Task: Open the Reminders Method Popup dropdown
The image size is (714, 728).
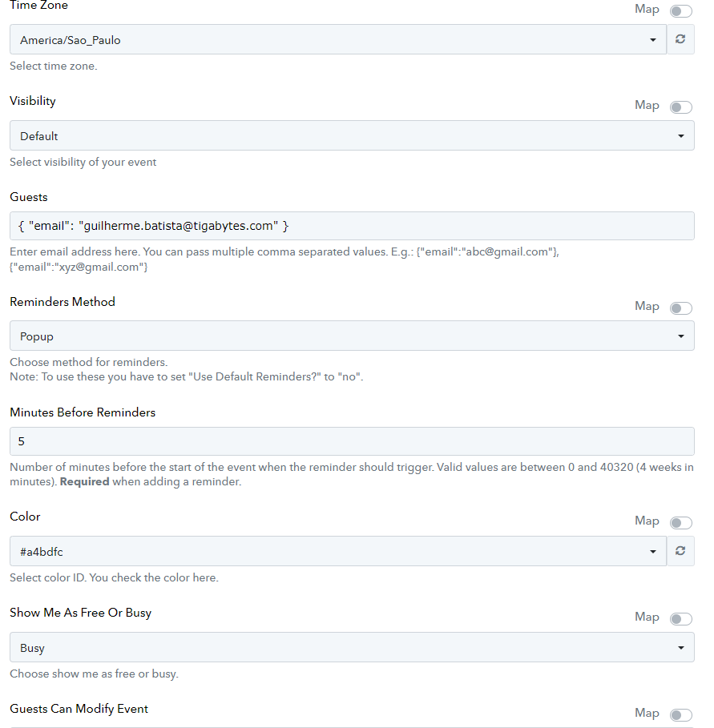Action: tap(352, 336)
